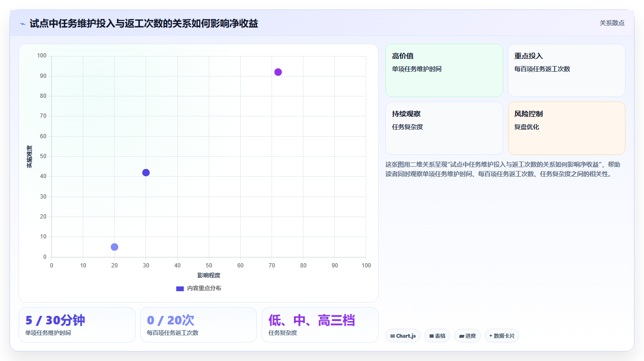This screenshot has width=644, height=361.
Task: Click the 低、中、高三档 stat value
Action: 312,320
